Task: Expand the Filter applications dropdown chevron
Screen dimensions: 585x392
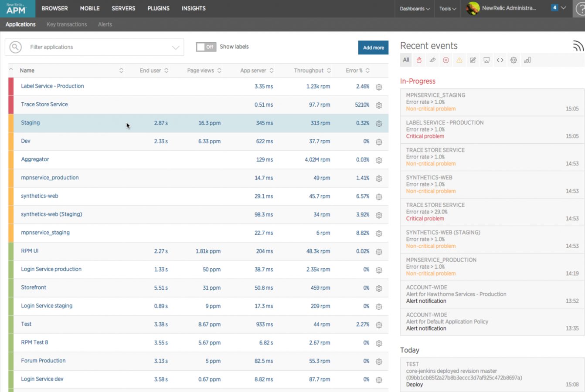Action: 176,47
